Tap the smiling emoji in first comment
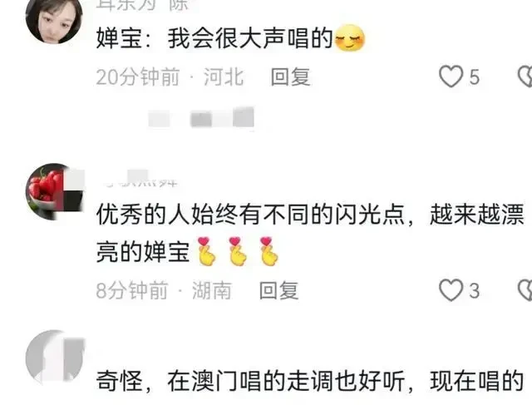Viewport: 532px width, 405px height. (349, 38)
